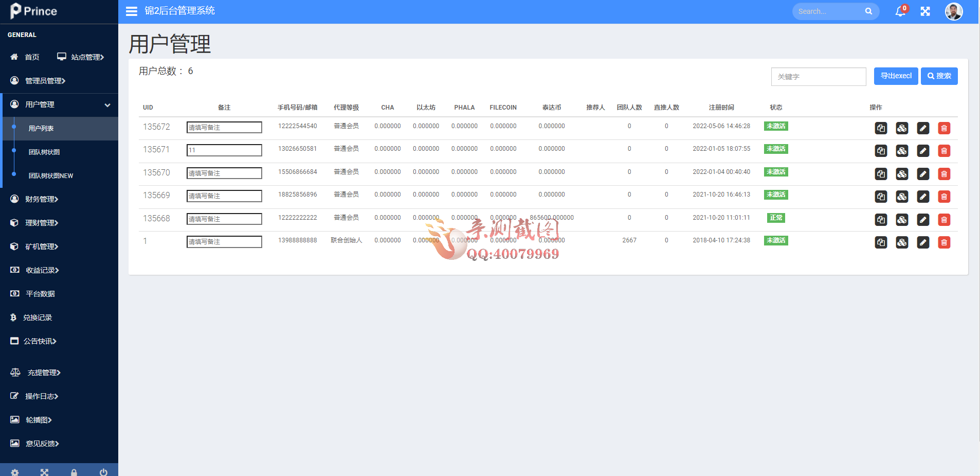Click the remark field for user 135668
Viewport: 980px width, 476px height.
coord(224,219)
